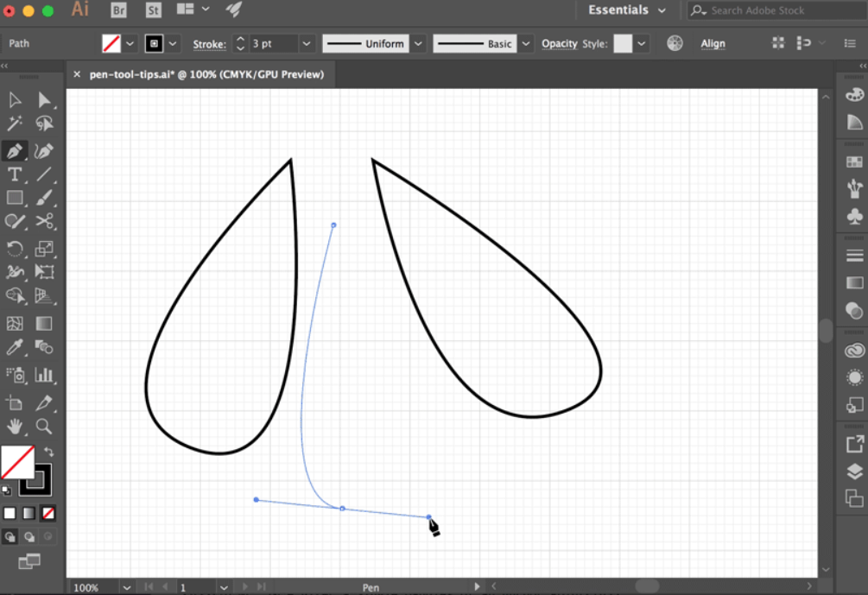
Task: Pick the Scissors tool
Action: click(x=44, y=221)
